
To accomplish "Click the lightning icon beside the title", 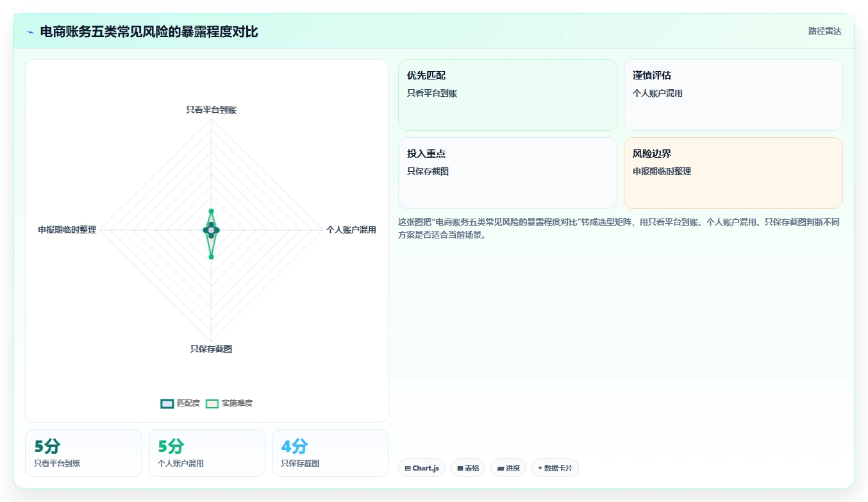I will pyautogui.click(x=30, y=31).
